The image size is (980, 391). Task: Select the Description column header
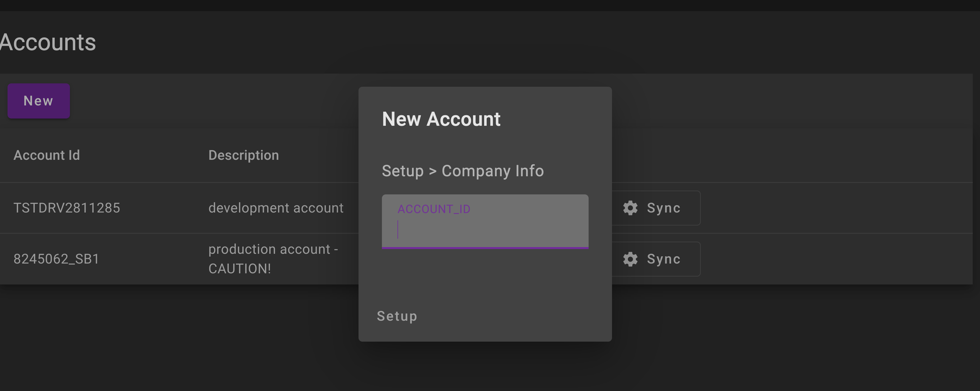pos(243,155)
